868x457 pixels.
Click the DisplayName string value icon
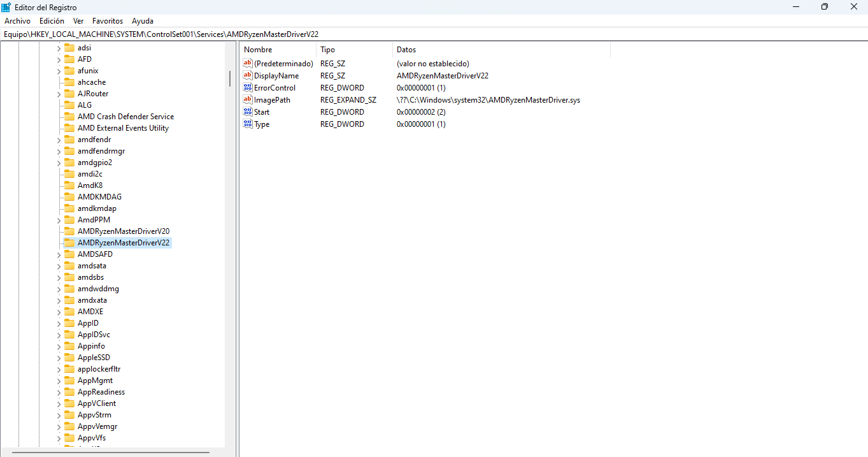click(x=248, y=76)
